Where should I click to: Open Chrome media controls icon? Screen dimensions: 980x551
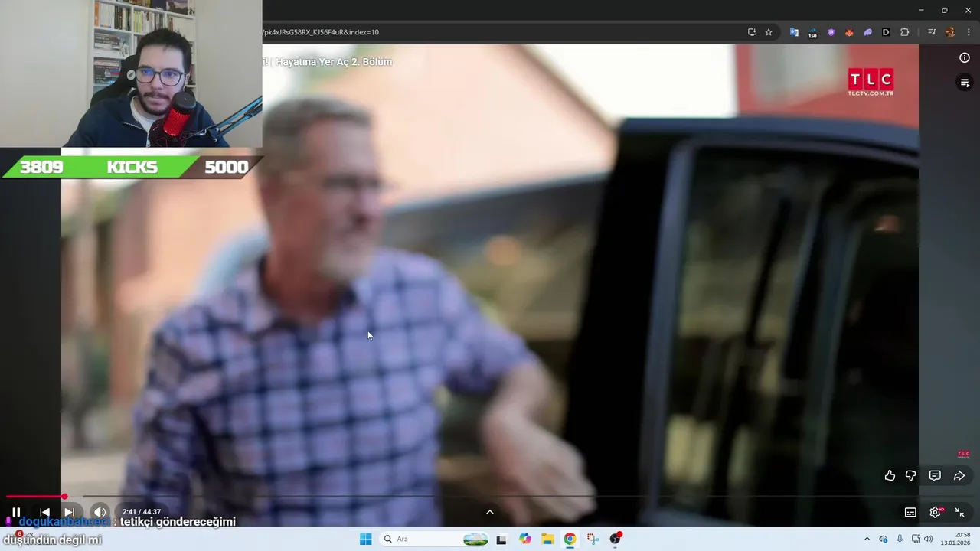pos(932,32)
